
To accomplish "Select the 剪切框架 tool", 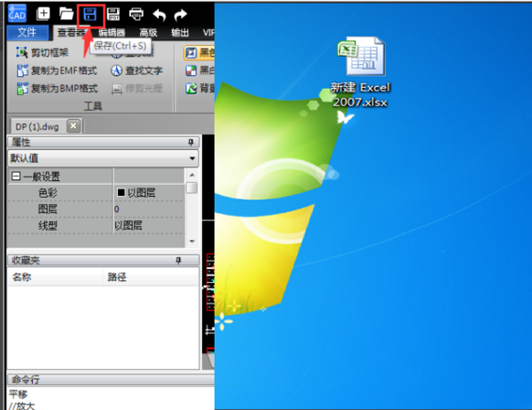I will [x=43, y=52].
